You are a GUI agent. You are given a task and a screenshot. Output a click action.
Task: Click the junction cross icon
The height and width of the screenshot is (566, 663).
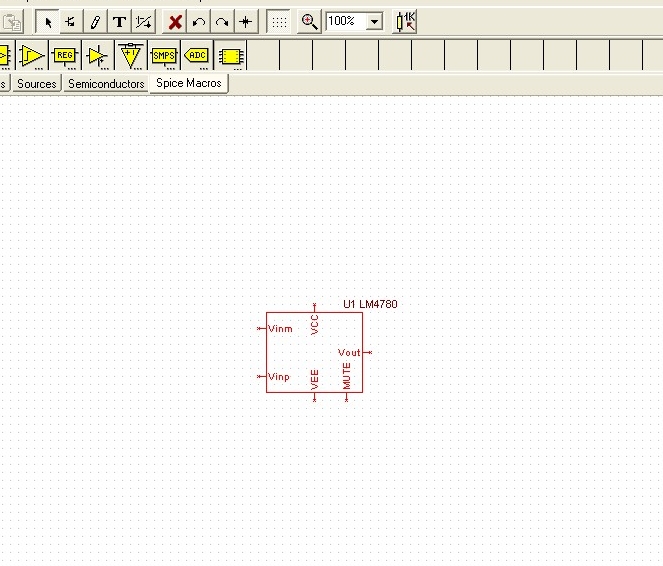(x=246, y=22)
